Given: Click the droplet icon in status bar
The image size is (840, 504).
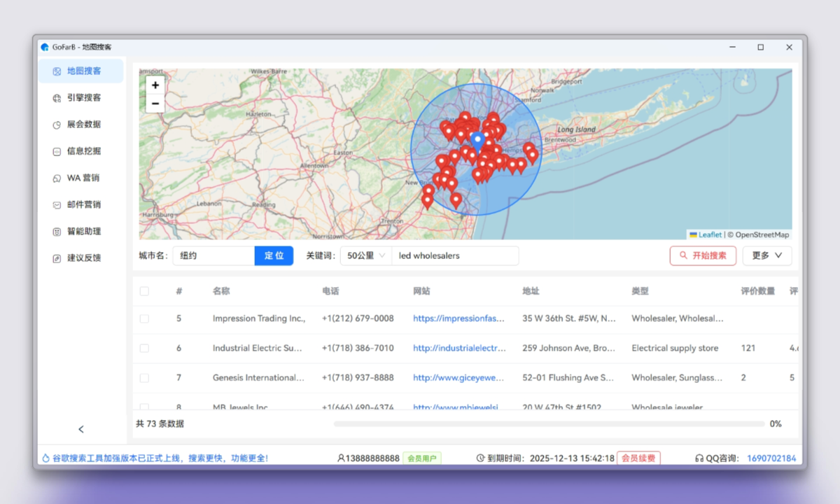Looking at the screenshot, I should coord(46,458).
